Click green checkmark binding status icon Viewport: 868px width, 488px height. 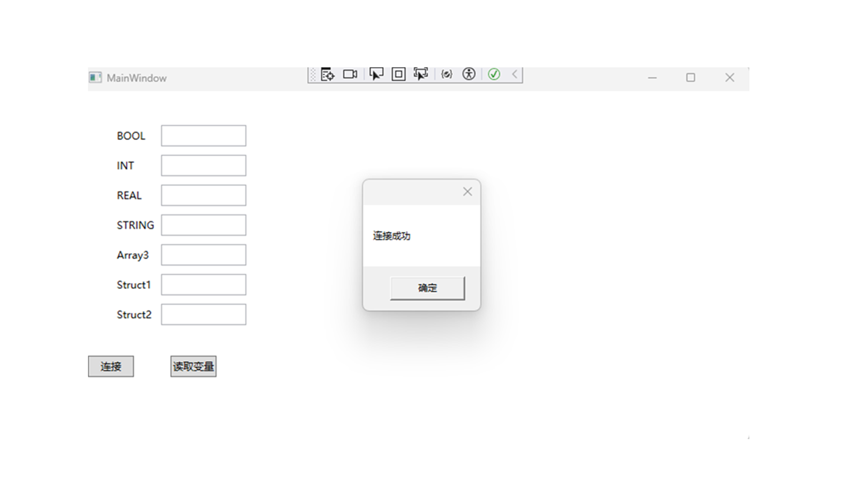coord(494,74)
